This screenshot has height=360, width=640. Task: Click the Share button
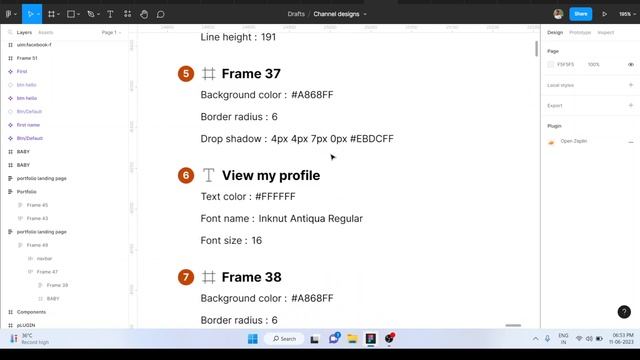coord(580,14)
